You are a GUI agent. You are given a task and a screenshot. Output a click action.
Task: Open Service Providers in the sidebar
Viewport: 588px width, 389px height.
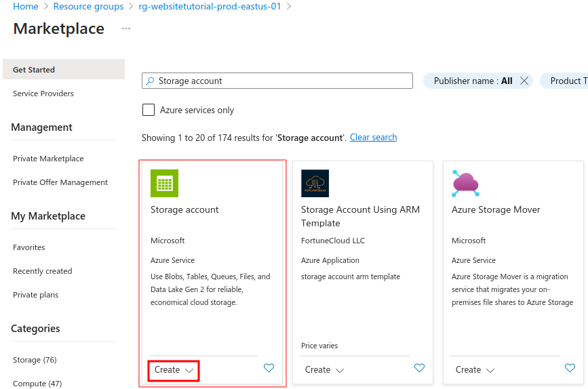pyautogui.click(x=43, y=94)
